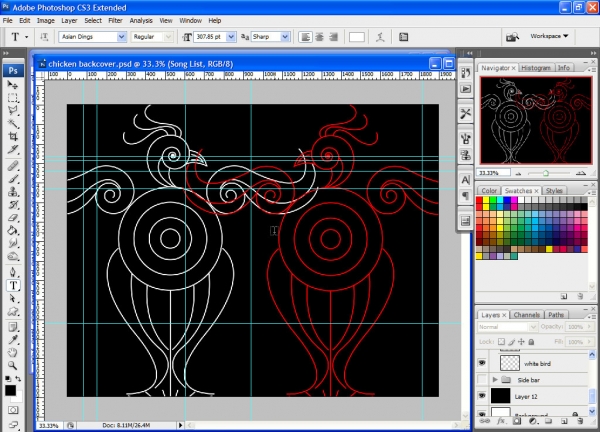Select the Paint Bucket tool
The image size is (600, 432).
click(x=13, y=230)
